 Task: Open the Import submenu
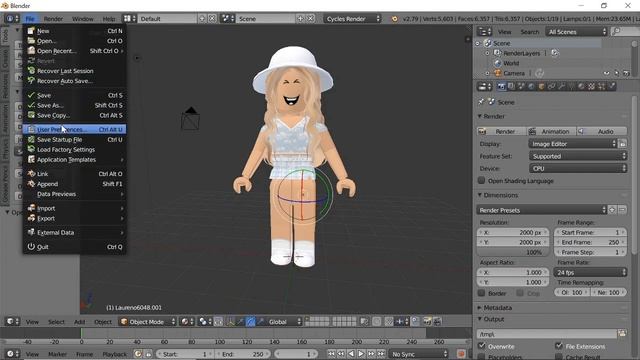click(x=74, y=208)
